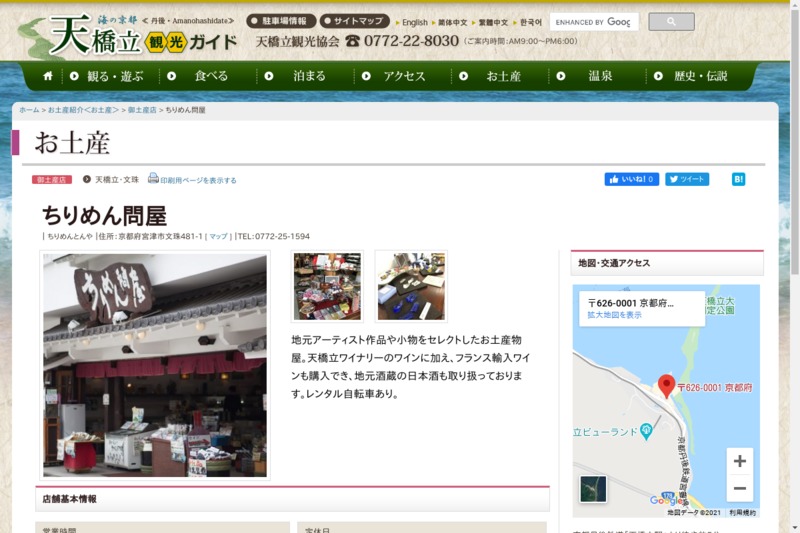Screen dimensions: 800x533
Task: Switch map to satellite view thumbnail
Action: coord(593,489)
